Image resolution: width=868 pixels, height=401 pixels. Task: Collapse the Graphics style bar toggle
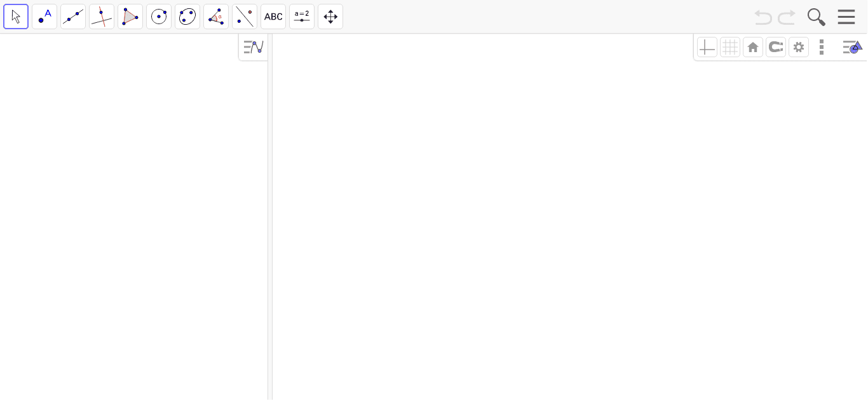(852, 47)
